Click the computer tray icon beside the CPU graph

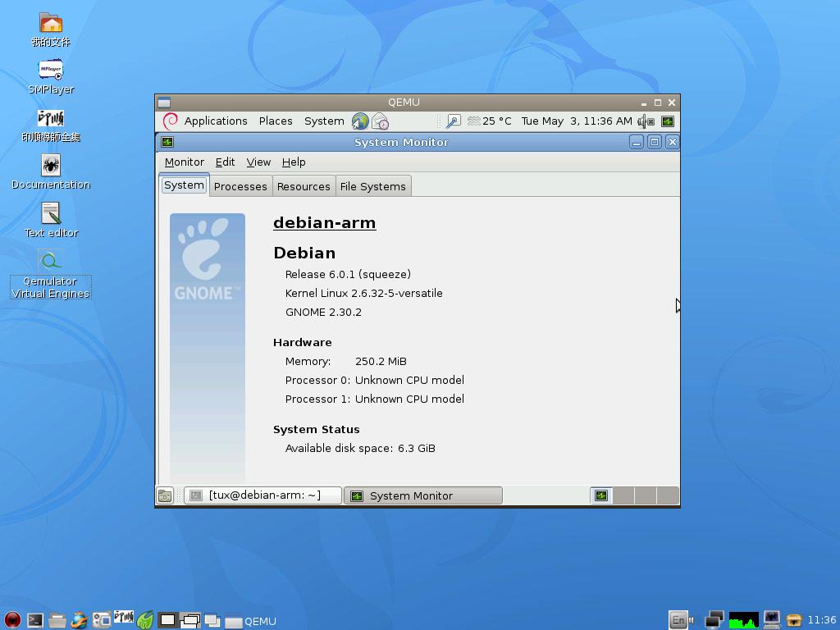(x=771, y=620)
